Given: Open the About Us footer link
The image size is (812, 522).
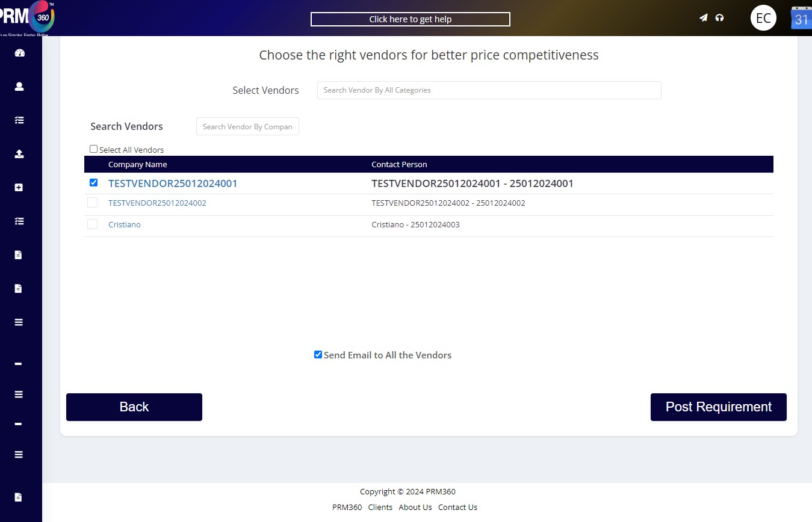Looking at the screenshot, I should (x=415, y=507).
